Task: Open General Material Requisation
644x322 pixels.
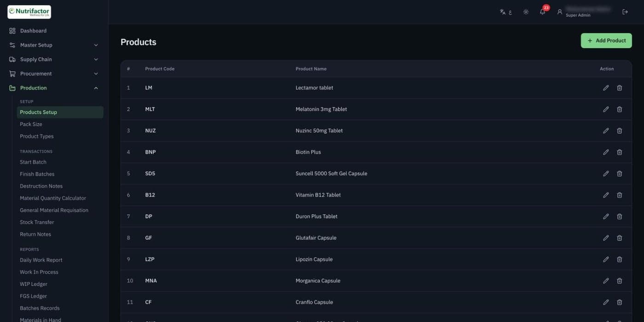Action: 54,210
